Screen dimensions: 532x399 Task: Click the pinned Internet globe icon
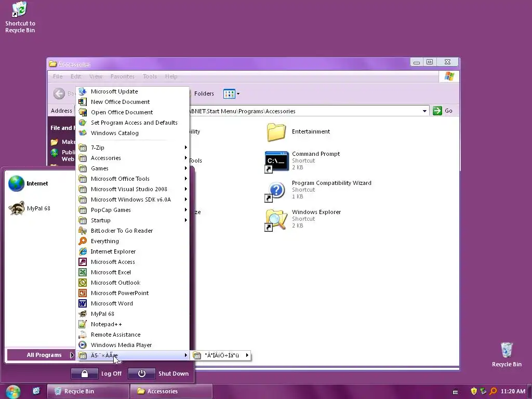[x=16, y=183]
